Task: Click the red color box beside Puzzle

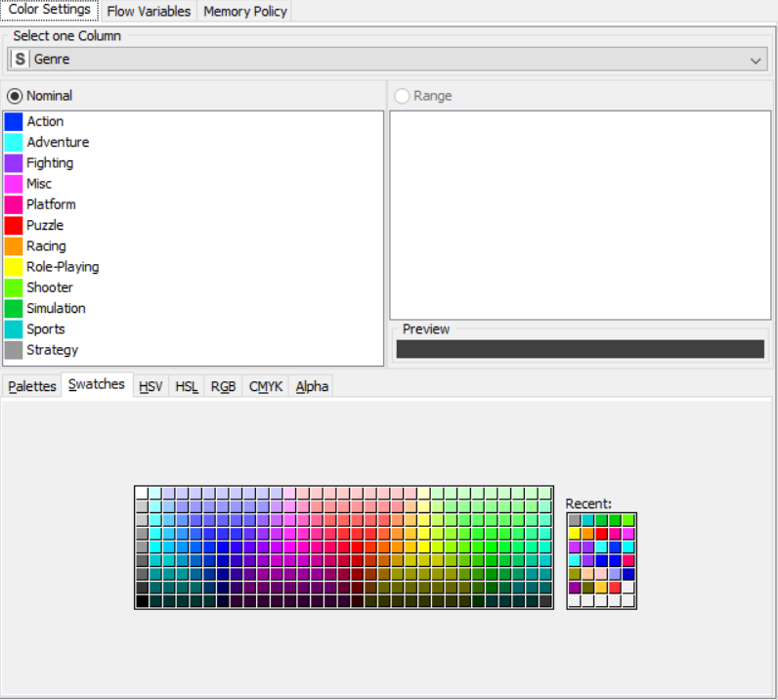Action: click(x=14, y=226)
